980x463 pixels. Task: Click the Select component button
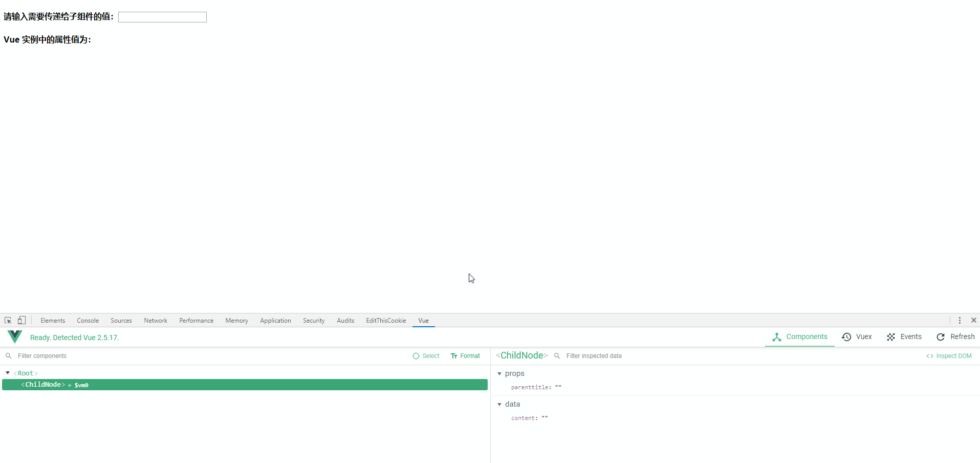[426, 356]
